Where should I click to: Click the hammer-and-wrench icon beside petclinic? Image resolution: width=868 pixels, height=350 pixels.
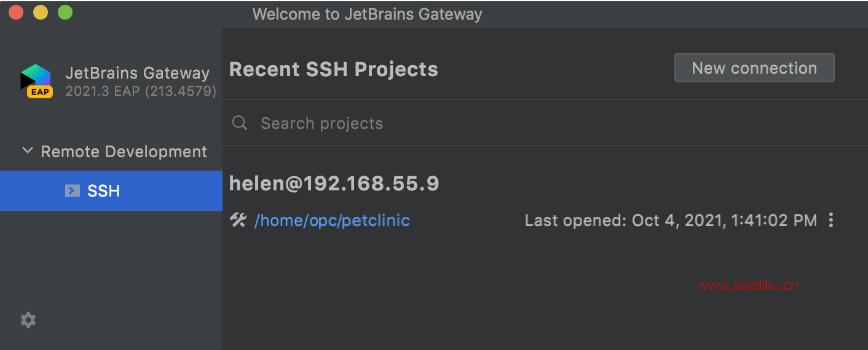tap(238, 220)
